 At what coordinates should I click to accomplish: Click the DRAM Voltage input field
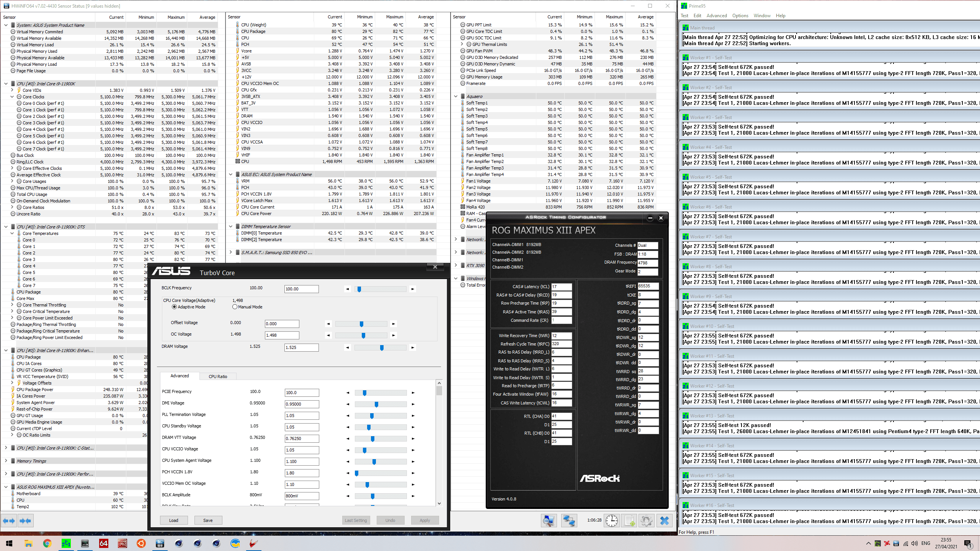(302, 347)
